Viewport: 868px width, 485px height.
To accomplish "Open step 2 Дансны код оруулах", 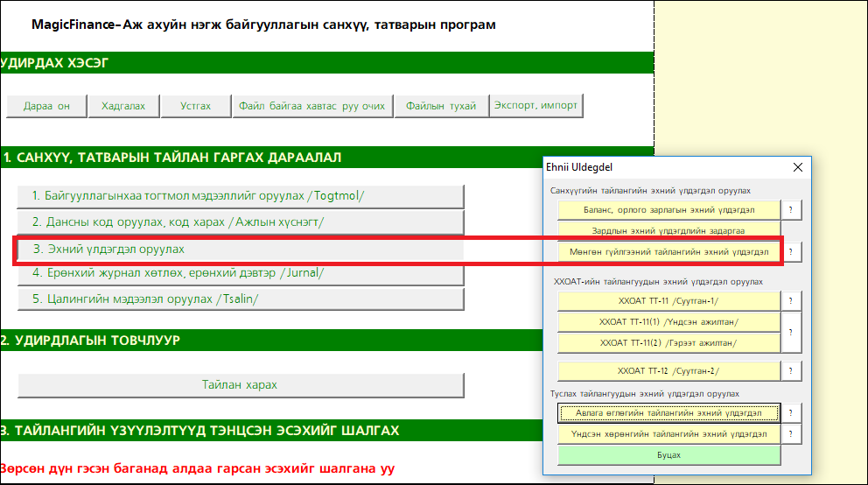I will pyautogui.click(x=241, y=222).
